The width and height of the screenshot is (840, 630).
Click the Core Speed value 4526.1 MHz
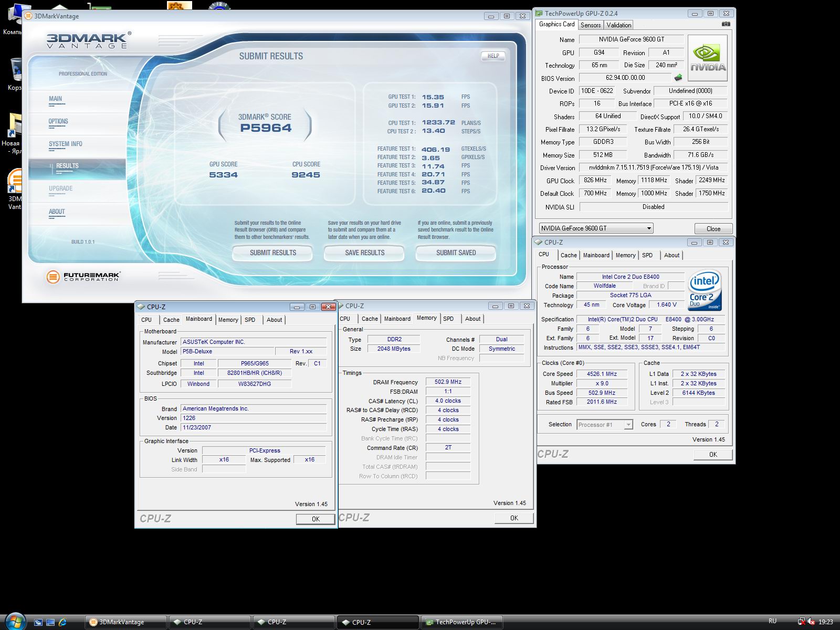(x=602, y=374)
